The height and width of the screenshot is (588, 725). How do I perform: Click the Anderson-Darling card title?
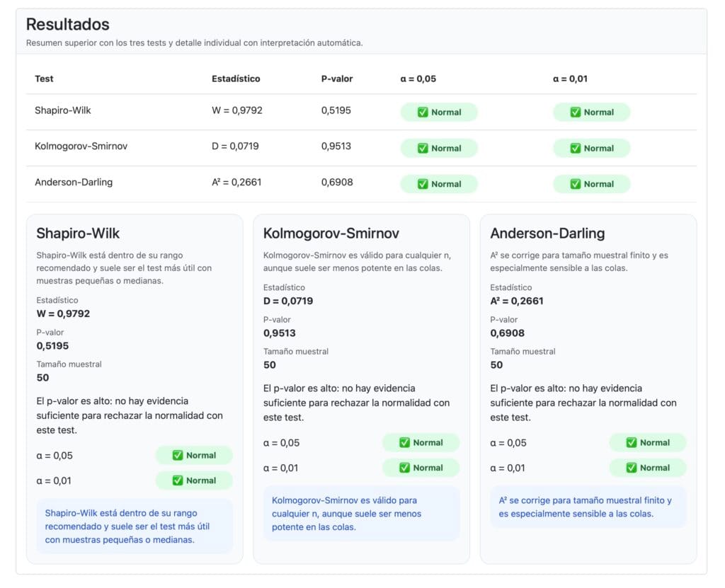tap(547, 234)
